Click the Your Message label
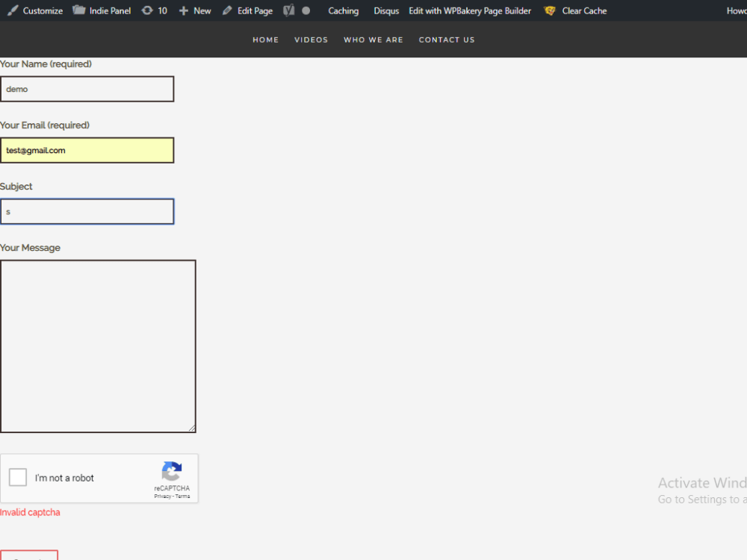Viewport: 747px width, 560px height. (x=30, y=248)
